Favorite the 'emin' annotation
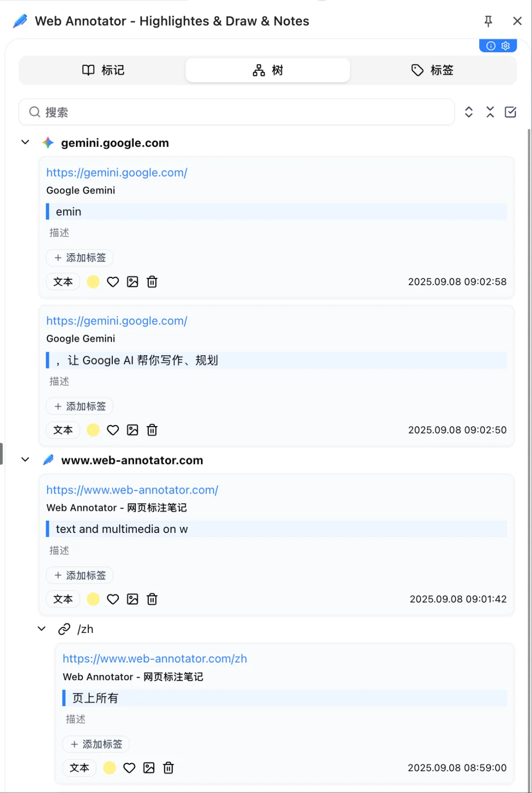Screen dimensions: 532x793 coord(113,282)
